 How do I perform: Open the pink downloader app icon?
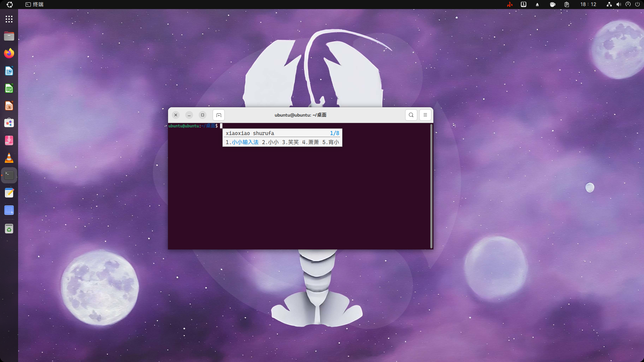point(9,140)
